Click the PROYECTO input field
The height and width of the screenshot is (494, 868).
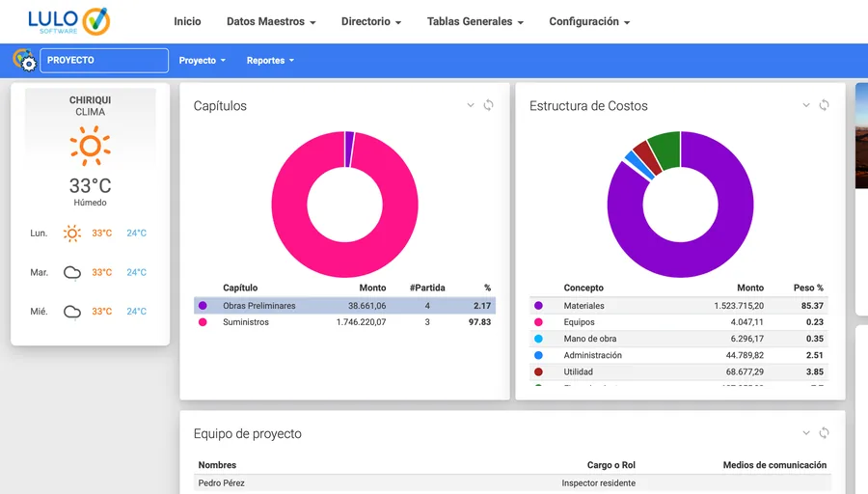pyautogui.click(x=104, y=61)
